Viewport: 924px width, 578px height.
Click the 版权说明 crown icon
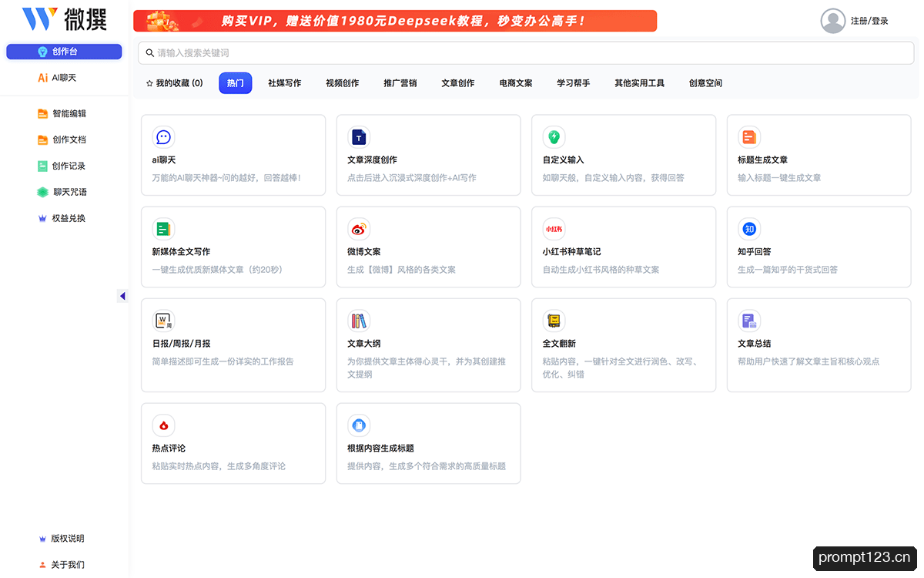[43, 539]
